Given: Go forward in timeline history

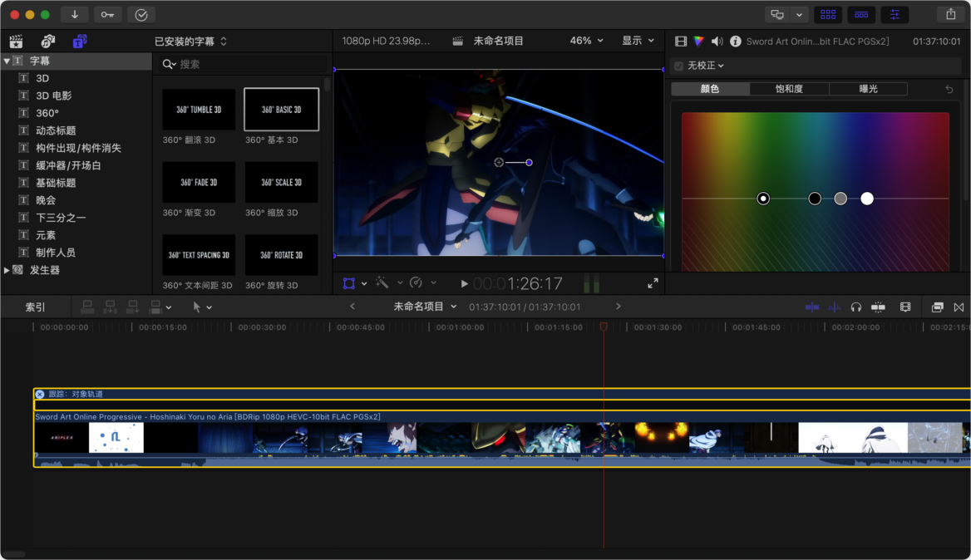Looking at the screenshot, I should click(618, 307).
